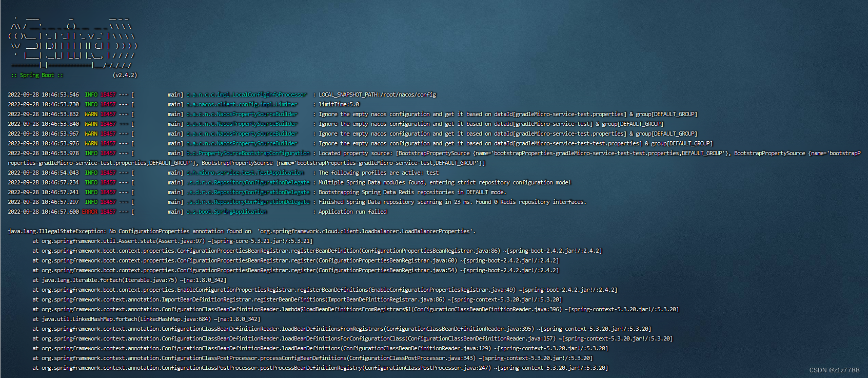Click the java.lang.IllegalStateException line

pos(242,231)
